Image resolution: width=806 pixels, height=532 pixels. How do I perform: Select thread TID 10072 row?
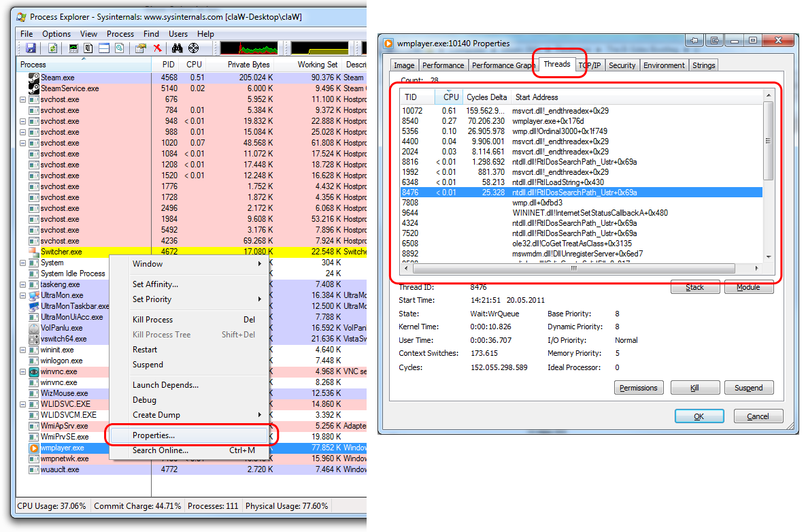click(582, 111)
